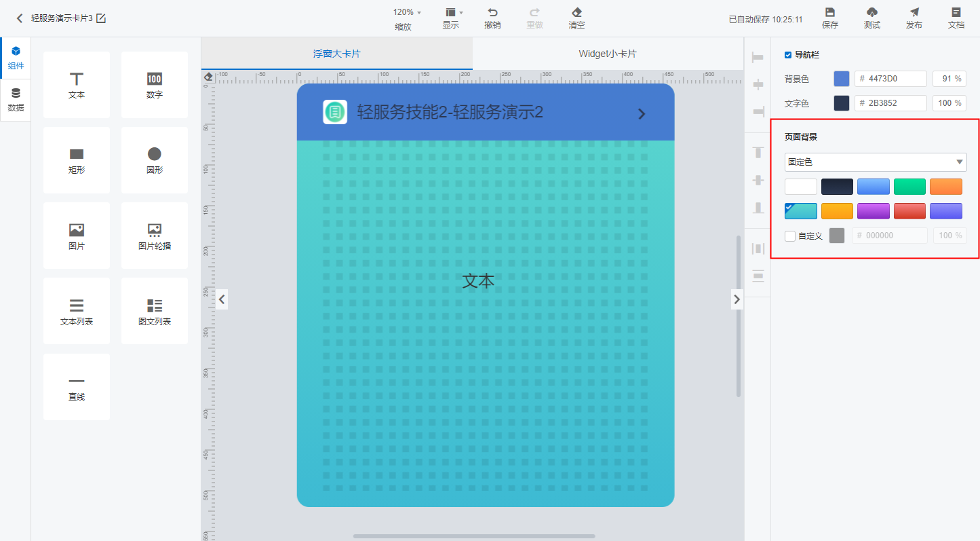
Task: Undo the last action with 撤销
Action: click(492, 19)
